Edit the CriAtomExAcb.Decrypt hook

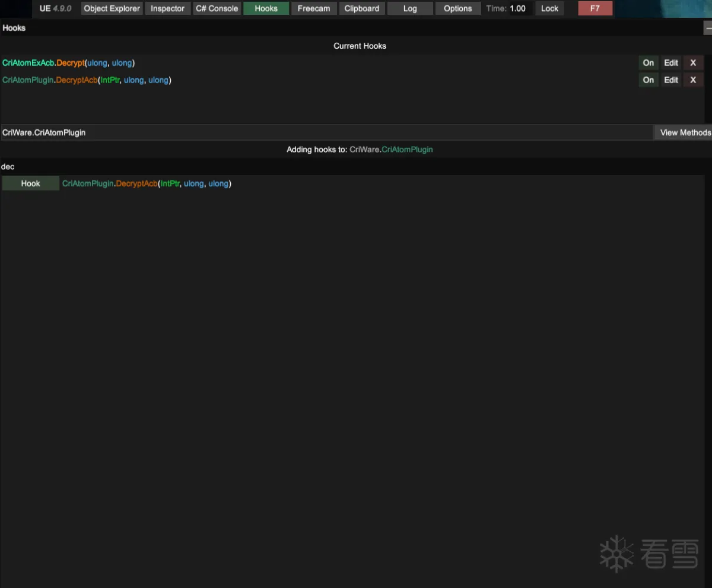pos(670,62)
